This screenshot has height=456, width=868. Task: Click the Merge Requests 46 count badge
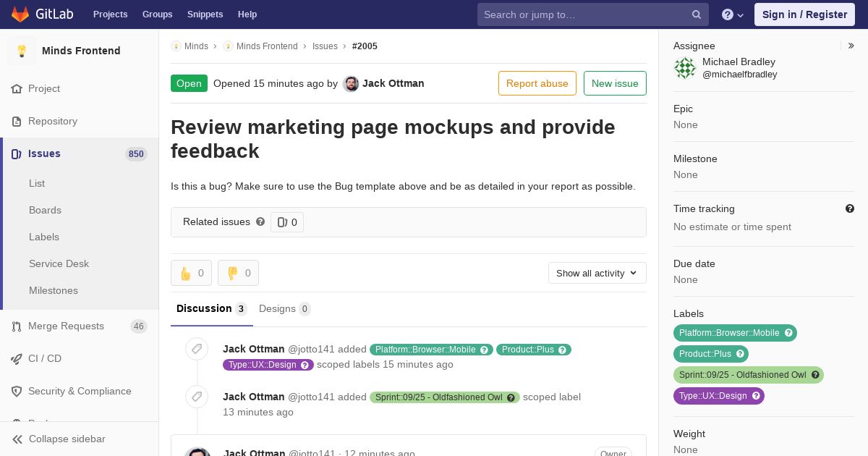click(x=139, y=326)
